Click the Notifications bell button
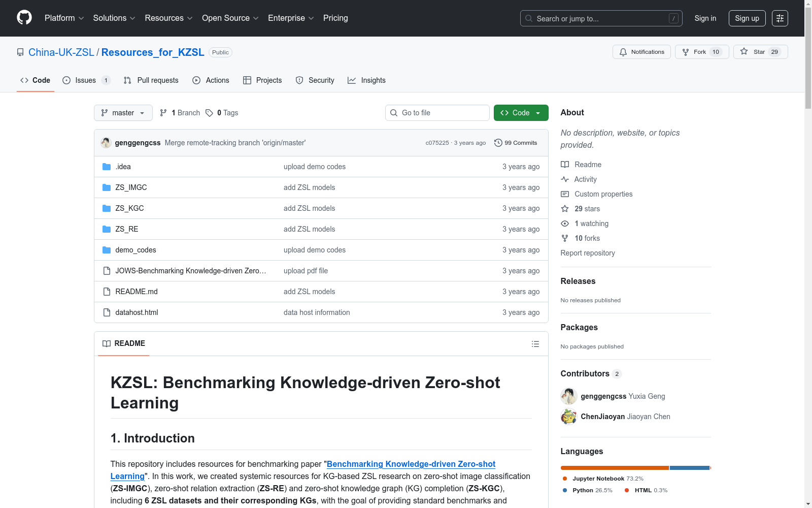Screen dimensions: 812x508 point(642,52)
